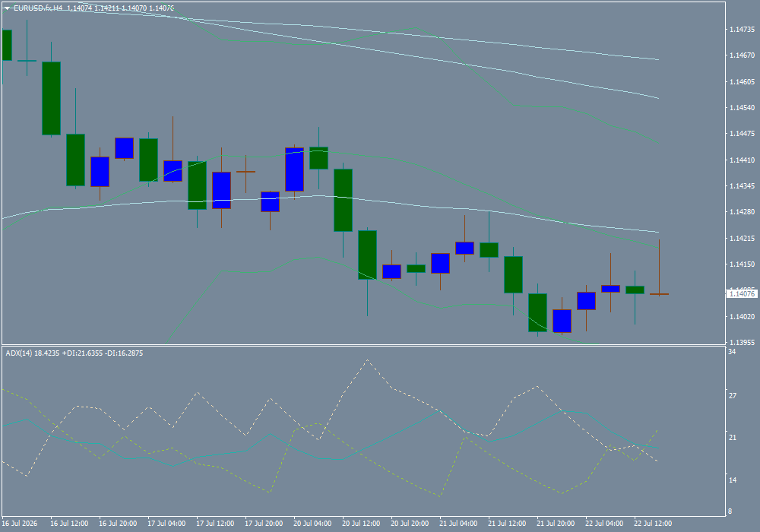The height and width of the screenshot is (532, 760).
Task: Click the 16 Jul 2026 date label
Action: (x=20, y=524)
